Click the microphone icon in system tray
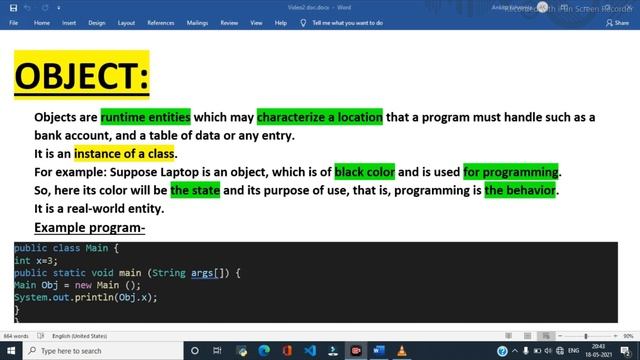The image size is (640, 360). 526,351
